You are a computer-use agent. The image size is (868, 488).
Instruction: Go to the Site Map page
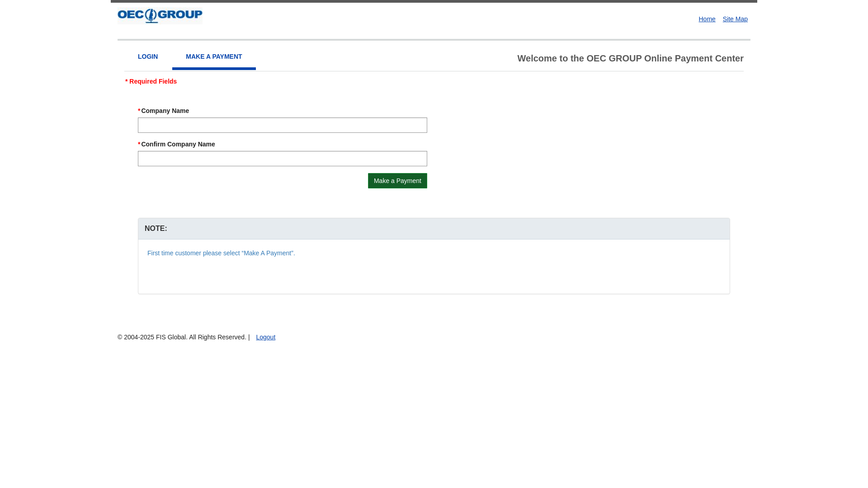click(x=735, y=19)
